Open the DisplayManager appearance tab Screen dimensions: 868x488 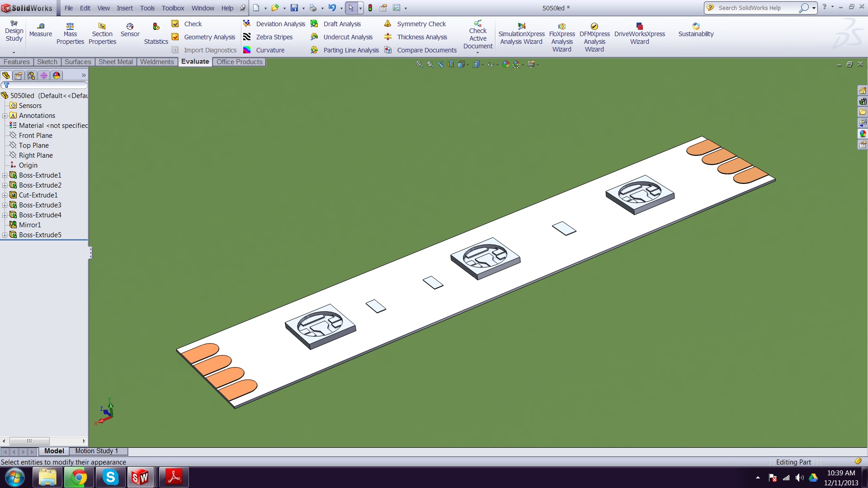click(57, 75)
